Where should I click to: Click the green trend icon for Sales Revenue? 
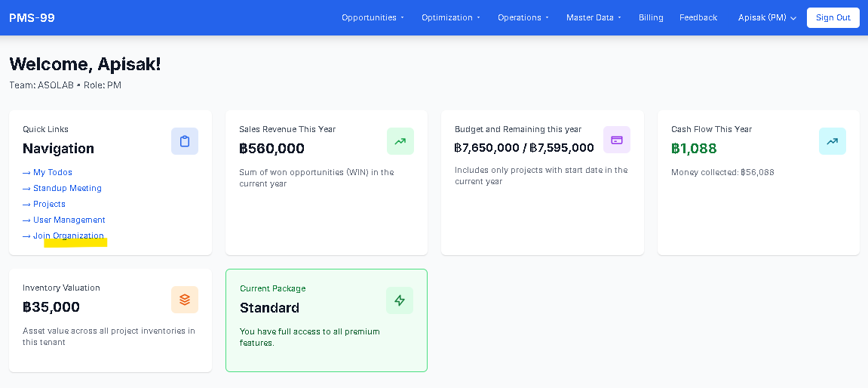click(x=400, y=141)
